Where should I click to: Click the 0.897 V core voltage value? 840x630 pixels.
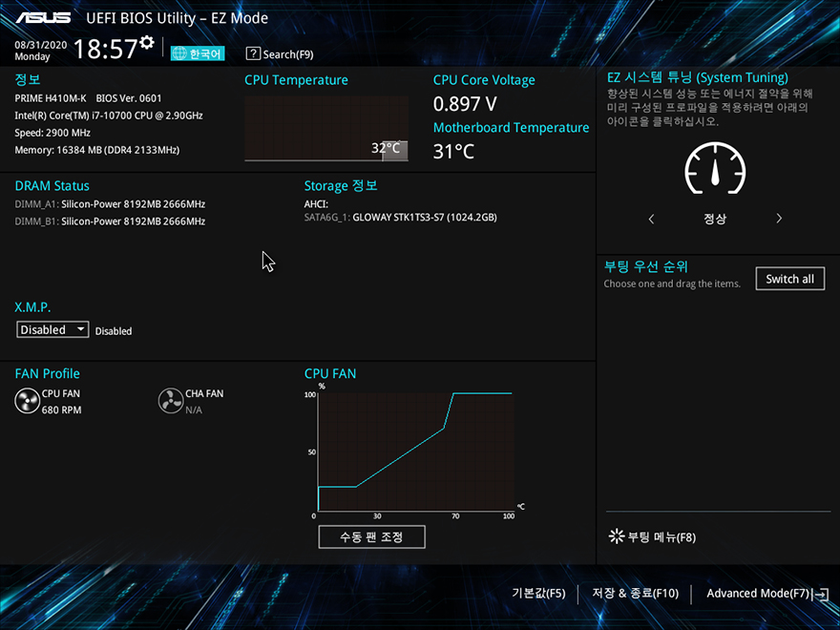click(465, 104)
